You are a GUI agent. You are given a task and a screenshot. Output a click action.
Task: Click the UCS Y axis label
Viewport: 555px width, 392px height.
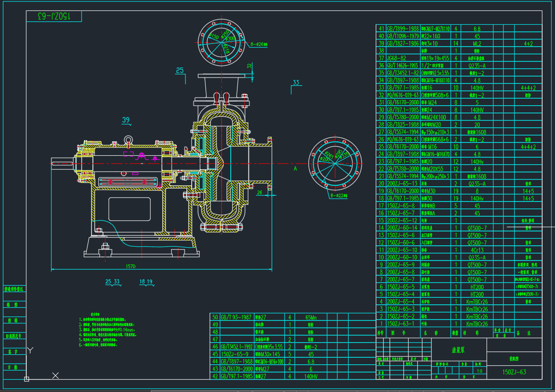pos(31,351)
